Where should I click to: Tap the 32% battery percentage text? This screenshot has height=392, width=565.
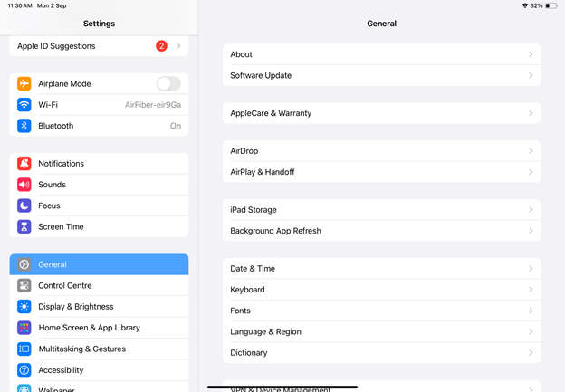(x=537, y=5)
